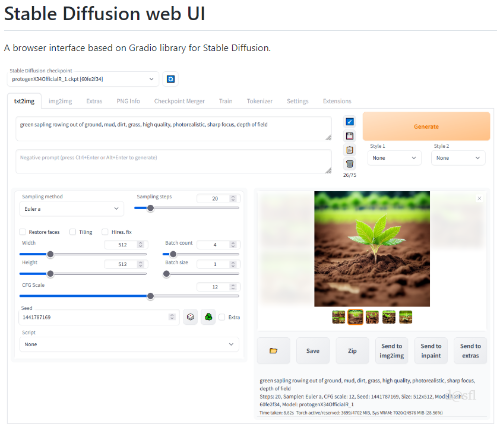Screen dimensions: 500x427
Task: Click Send to extras button
Action: coord(470,351)
